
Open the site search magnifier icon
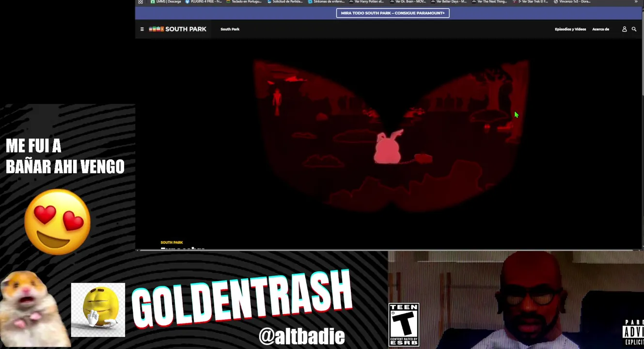(634, 29)
